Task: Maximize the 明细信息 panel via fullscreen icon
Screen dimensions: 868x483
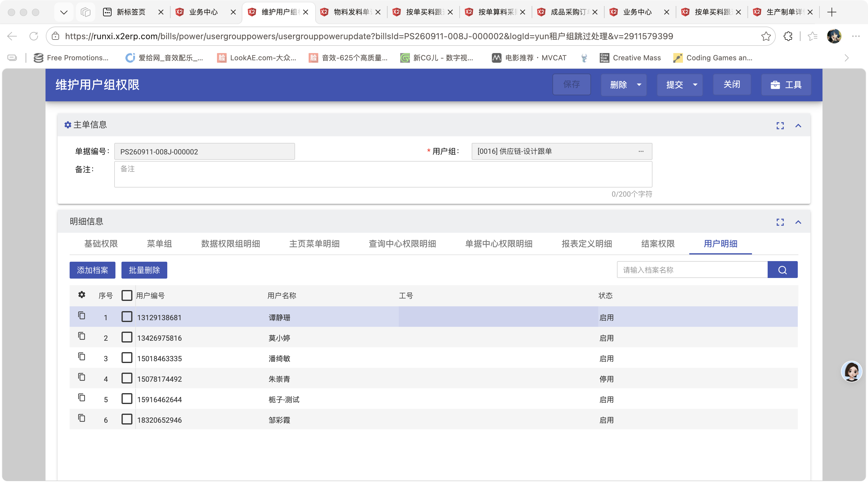Action: tap(780, 222)
